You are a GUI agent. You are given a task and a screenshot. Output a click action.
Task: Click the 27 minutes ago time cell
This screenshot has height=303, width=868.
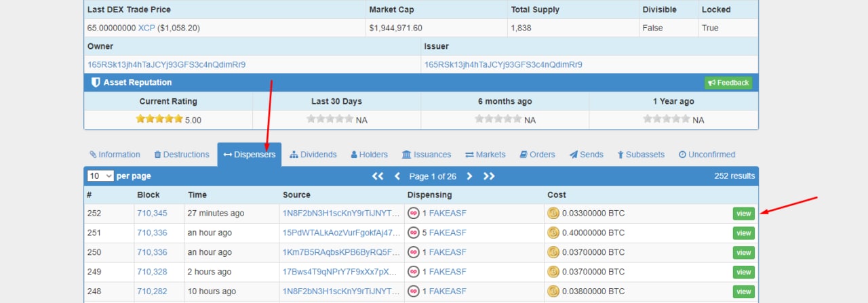click(x=216, y=213)
